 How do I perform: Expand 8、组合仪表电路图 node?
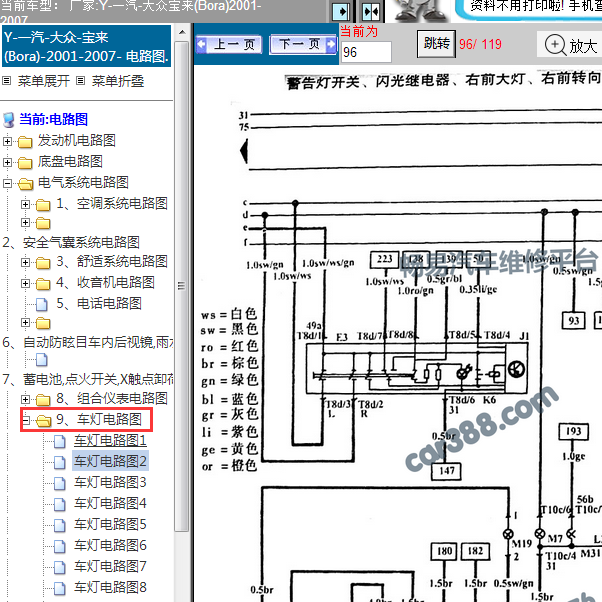tap(25, 399)
